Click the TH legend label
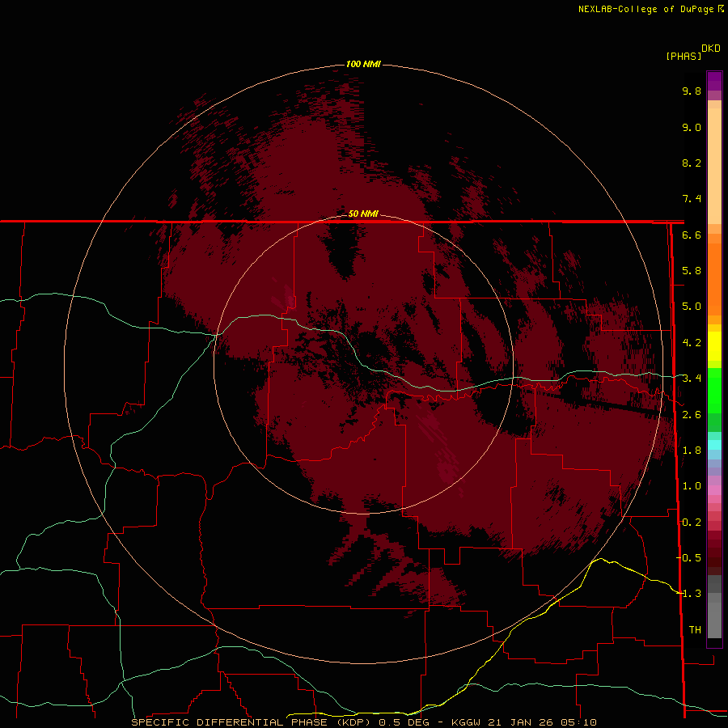 click(695, 630)
